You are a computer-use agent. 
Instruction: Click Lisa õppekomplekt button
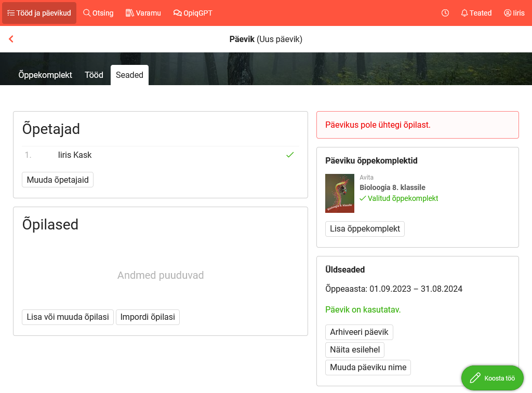tap(365, 228)
